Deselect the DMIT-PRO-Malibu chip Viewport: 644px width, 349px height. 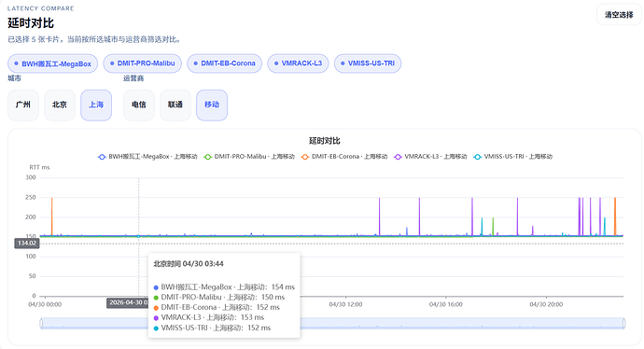[142, 63]
